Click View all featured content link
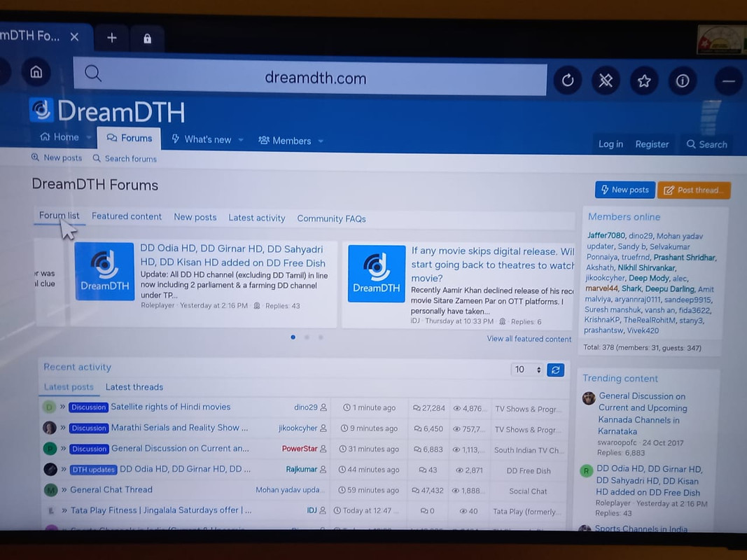The height and width of the screenshot is (560, 747). pos(529,339)
